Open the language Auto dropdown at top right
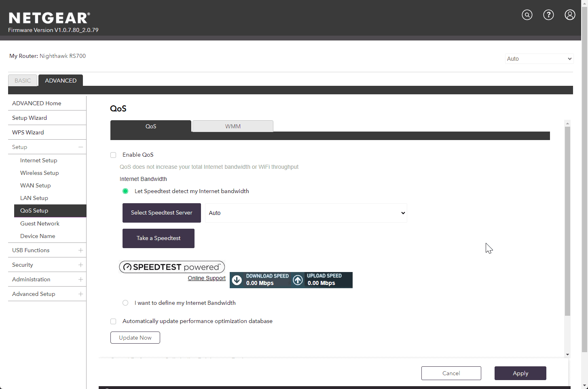The height and width of the screenshot is (389, 588). [x=539, y=59]
